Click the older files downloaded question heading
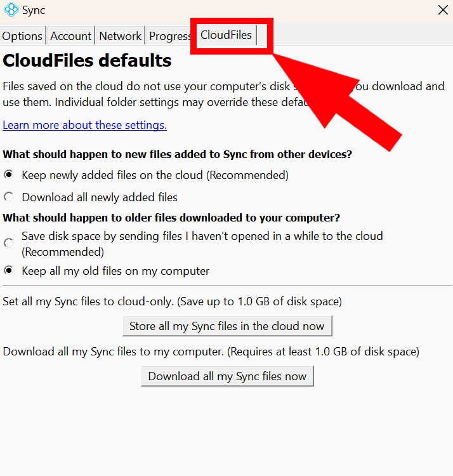453x476 pixels. point(171,218)
